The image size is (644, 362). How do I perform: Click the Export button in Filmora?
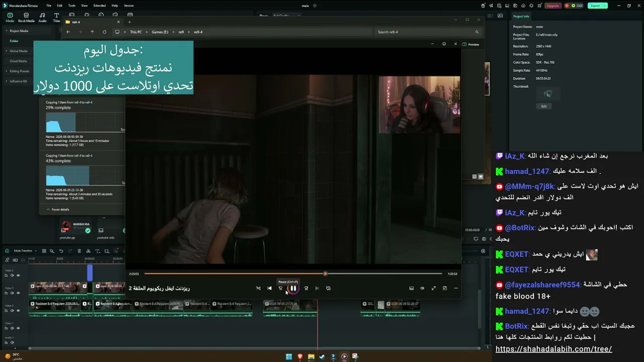[598, 6]
